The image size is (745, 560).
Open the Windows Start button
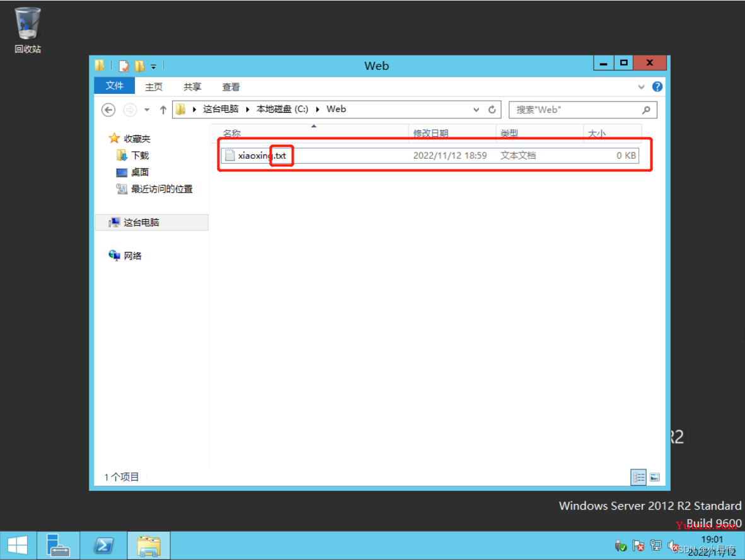18,546
